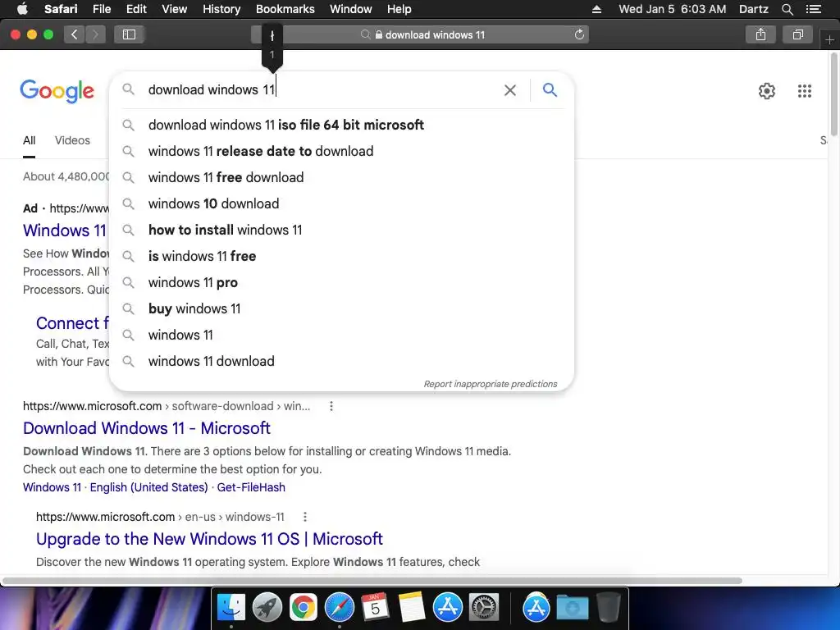Switch to the Videos results tab
The width and height of the screenshot is (840, 630).
[x=72, y=140]
